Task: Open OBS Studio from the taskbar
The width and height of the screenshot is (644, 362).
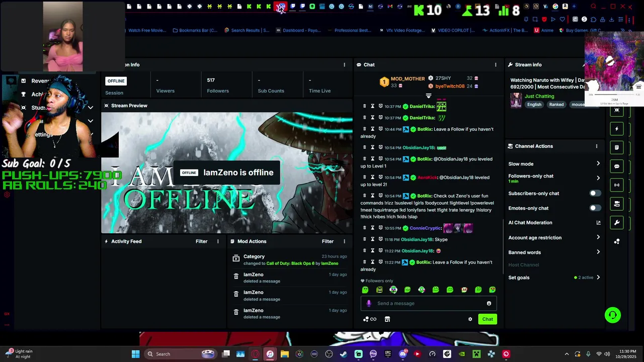Action: point(329,354)
